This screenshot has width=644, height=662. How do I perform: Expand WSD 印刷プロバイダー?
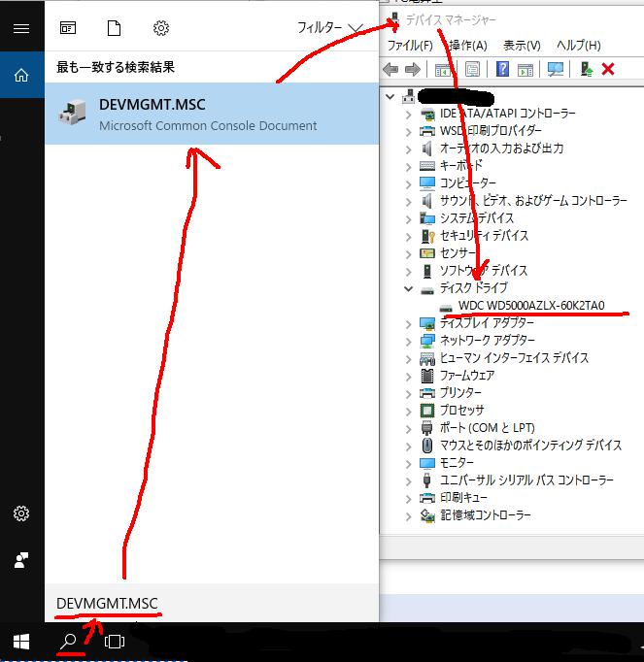(x=408, y=132)
